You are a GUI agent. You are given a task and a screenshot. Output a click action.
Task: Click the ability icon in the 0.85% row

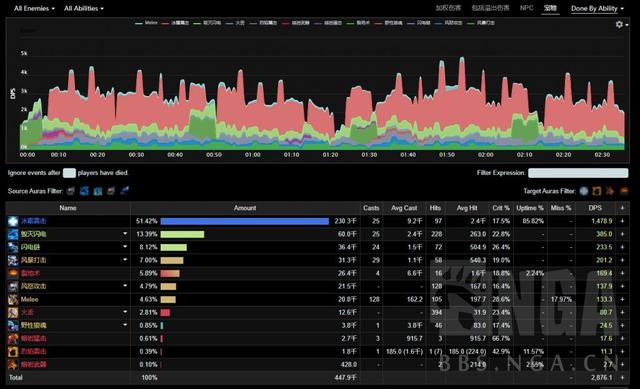tap(13, 325)
